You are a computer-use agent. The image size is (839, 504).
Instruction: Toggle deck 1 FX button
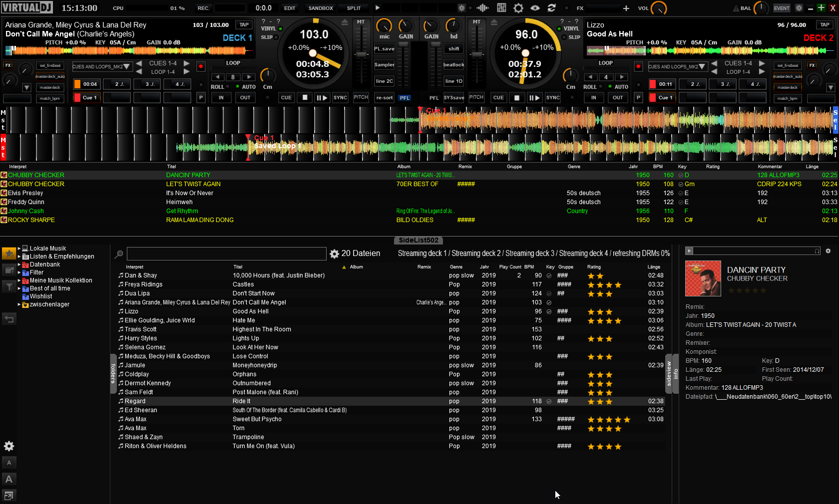click(x=8, y=65)
